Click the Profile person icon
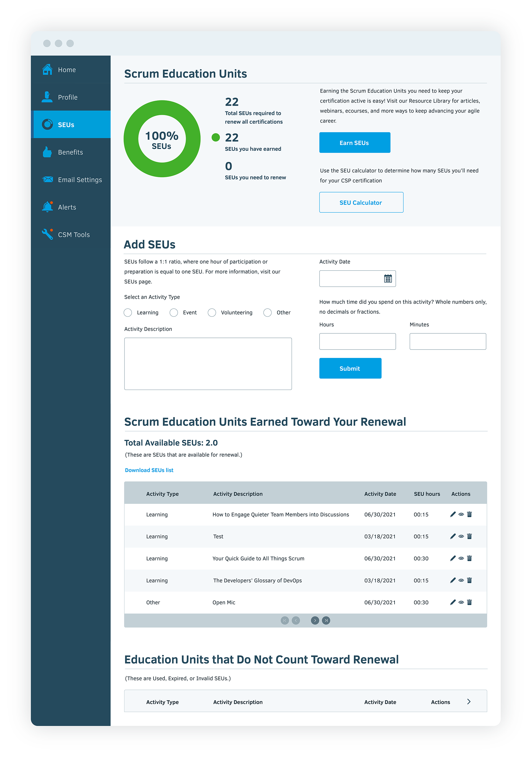 click(47, 97)
